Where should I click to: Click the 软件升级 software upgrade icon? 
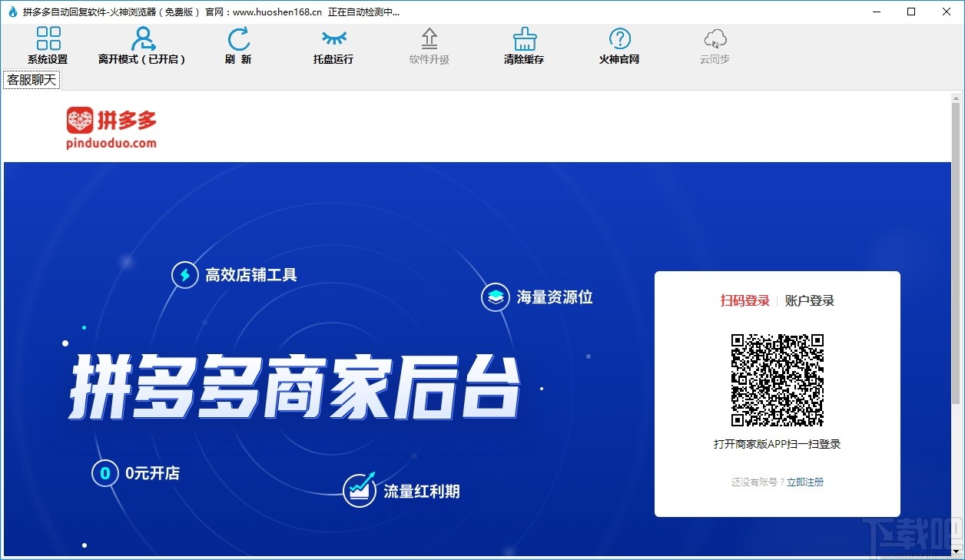428,45
